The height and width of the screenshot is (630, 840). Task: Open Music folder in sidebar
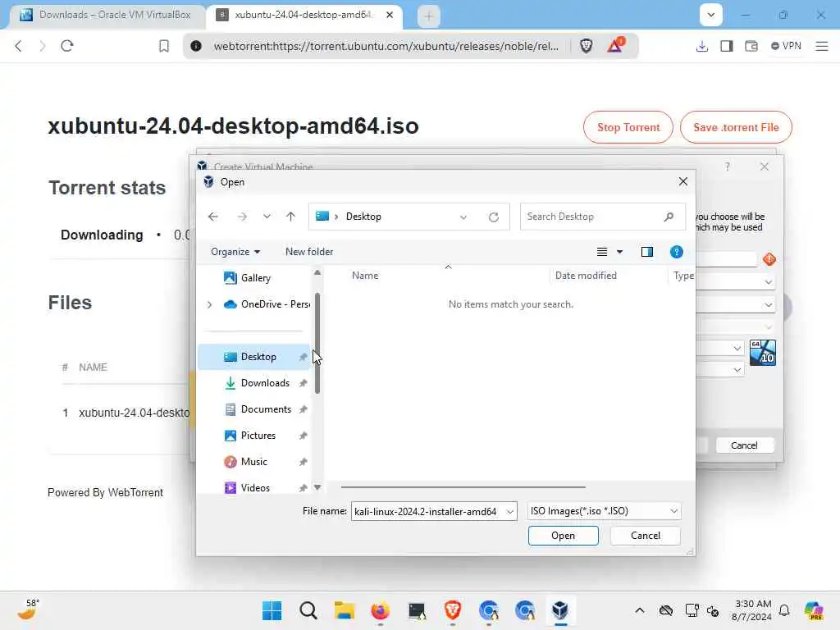click(253, 462)
